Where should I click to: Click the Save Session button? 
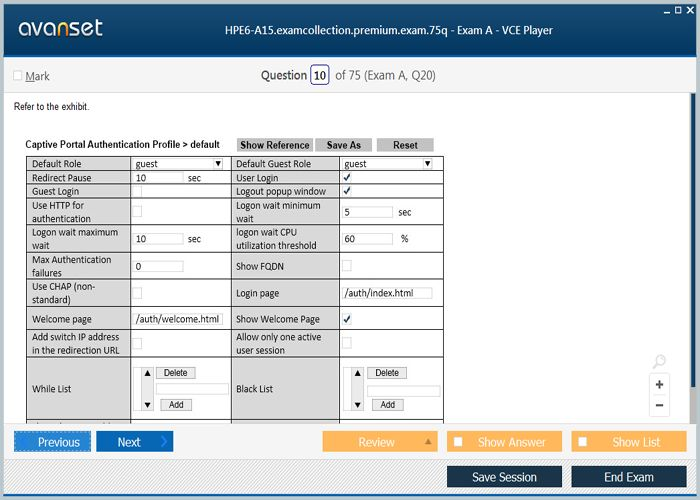tap(504, 477)
